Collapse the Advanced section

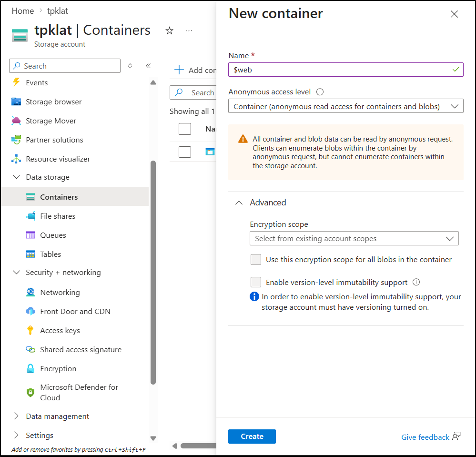pos(239,203)
